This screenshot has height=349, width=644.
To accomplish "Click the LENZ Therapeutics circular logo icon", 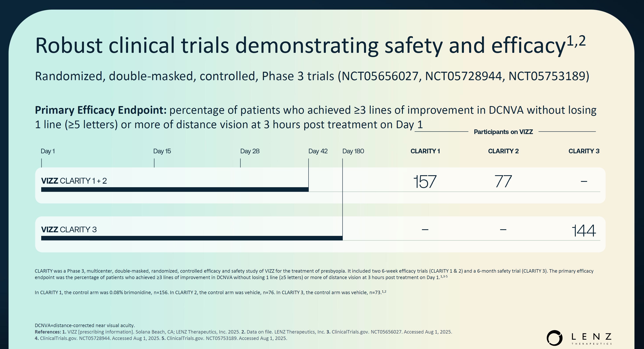I will pos(554,338).
